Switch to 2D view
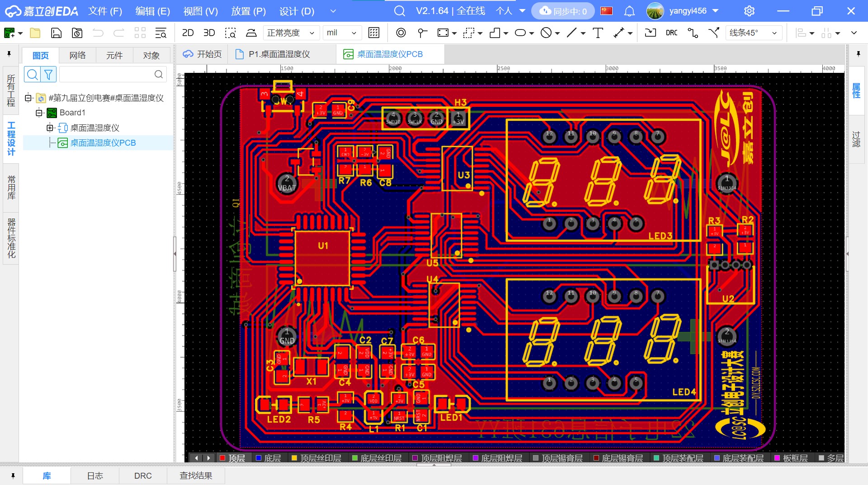This screenshot has width=868, height=485. pos(188,33)
